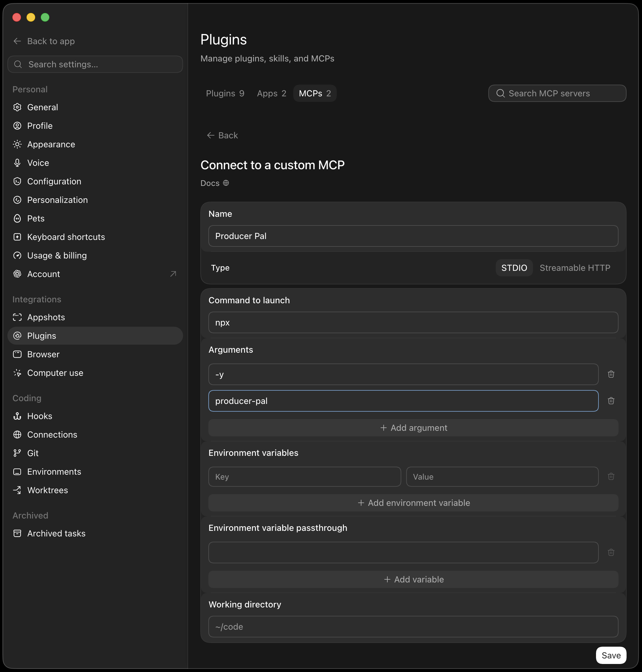Open Account icon in sidebar
The image size is (642, 672).
(x=17, y=274)
